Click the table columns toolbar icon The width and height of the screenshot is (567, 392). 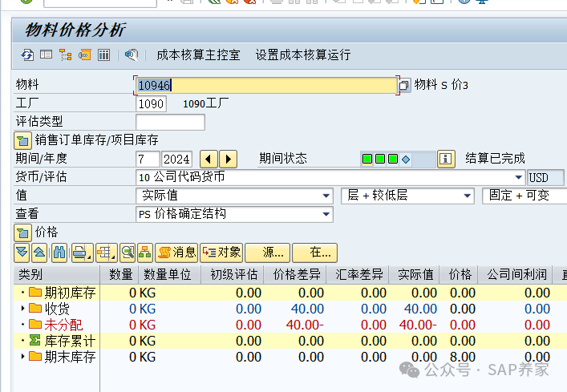(x=103, y=55)
